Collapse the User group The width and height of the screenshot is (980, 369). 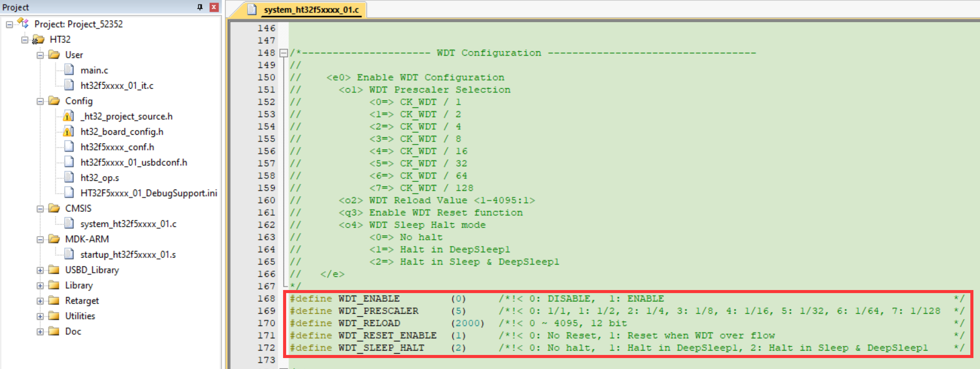pyautogui.click(x=40, y=55)
